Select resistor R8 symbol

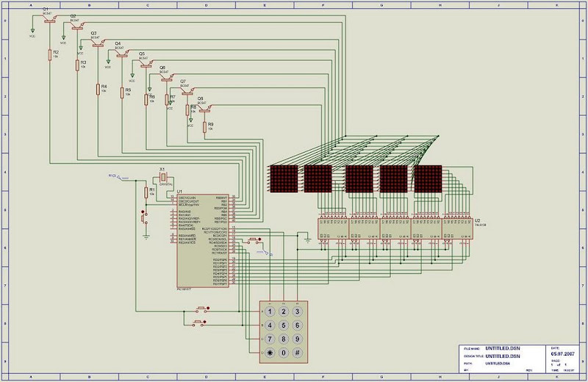tap(187, 110)
